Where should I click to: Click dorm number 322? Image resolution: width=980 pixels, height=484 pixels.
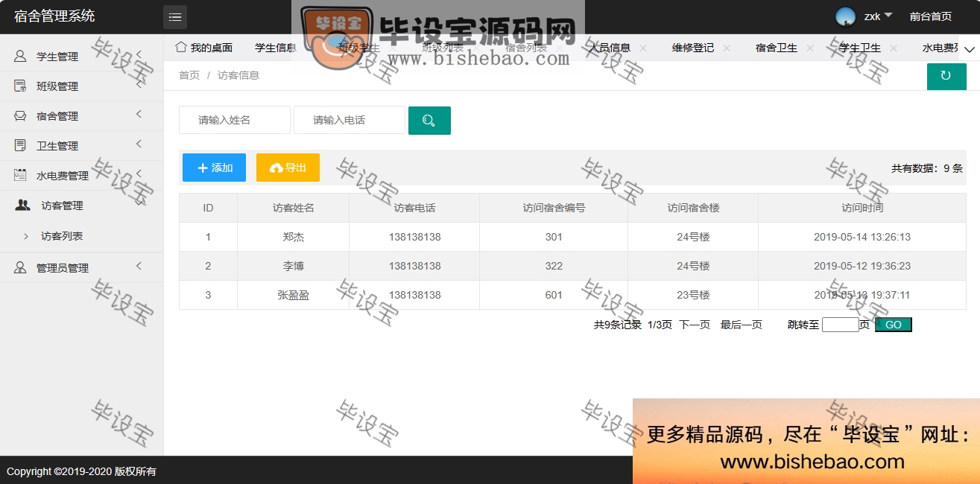[554, 266]
